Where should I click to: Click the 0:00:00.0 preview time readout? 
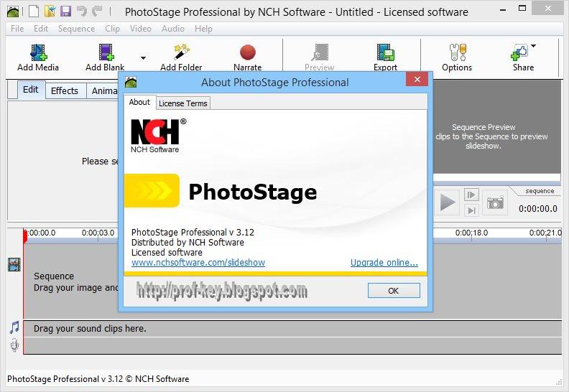tap(538, 208)
